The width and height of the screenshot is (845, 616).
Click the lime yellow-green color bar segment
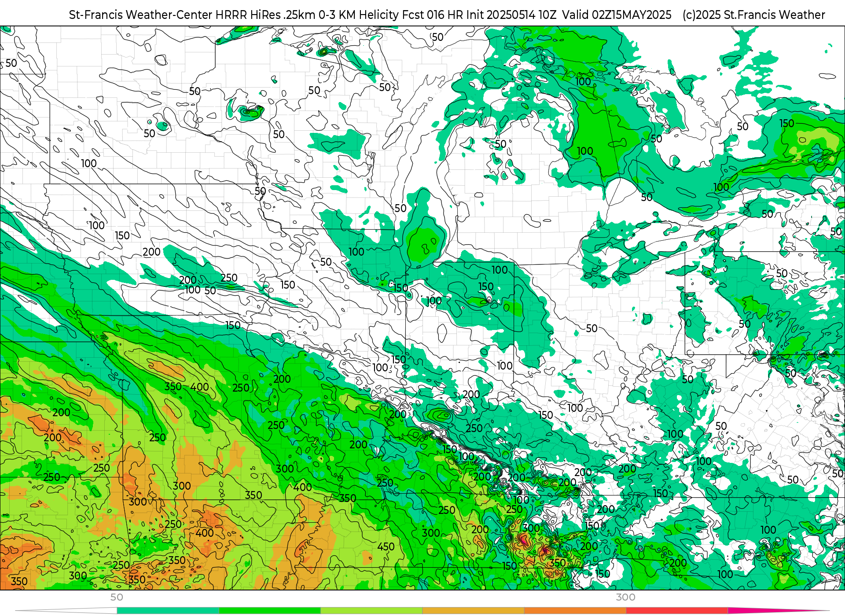click(x=371, y=611)
